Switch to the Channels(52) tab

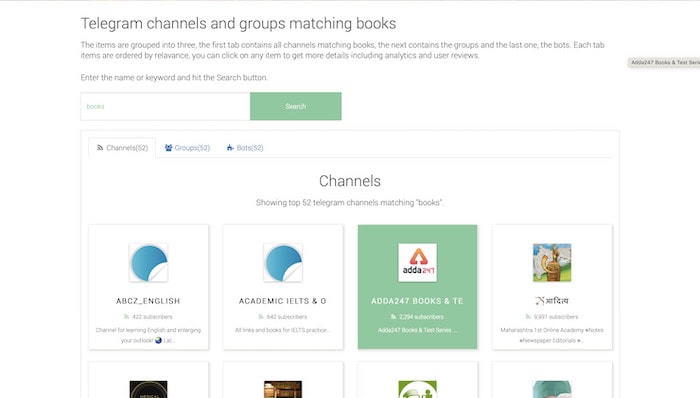click(122, 148)
